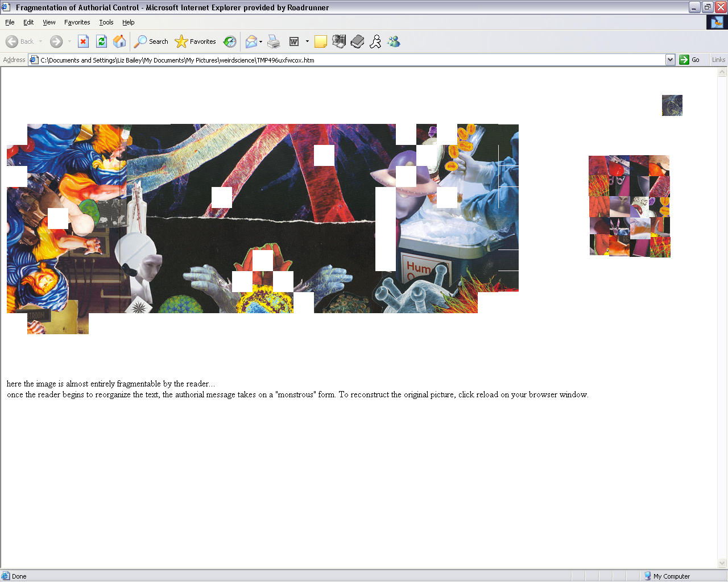This screenshot has height=582, width=728.
Task: Click the small swirl image fragment
Action: (672, 105)
